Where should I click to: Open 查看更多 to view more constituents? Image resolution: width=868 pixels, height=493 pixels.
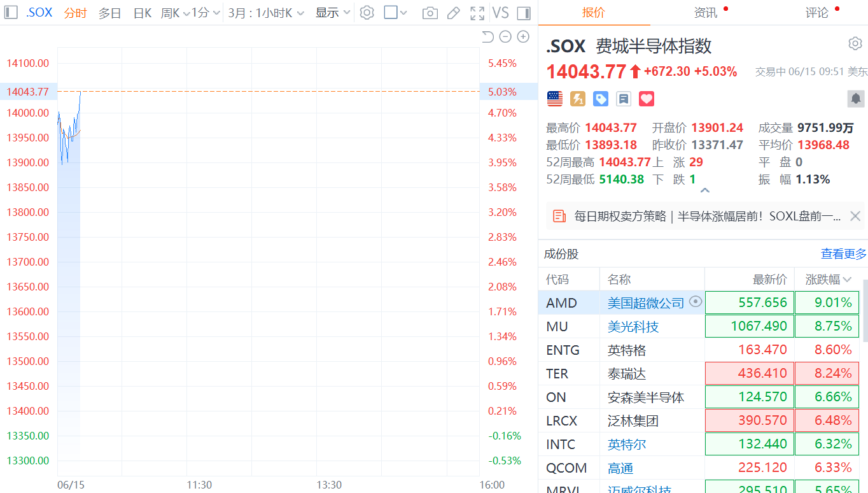pos(843,254)
